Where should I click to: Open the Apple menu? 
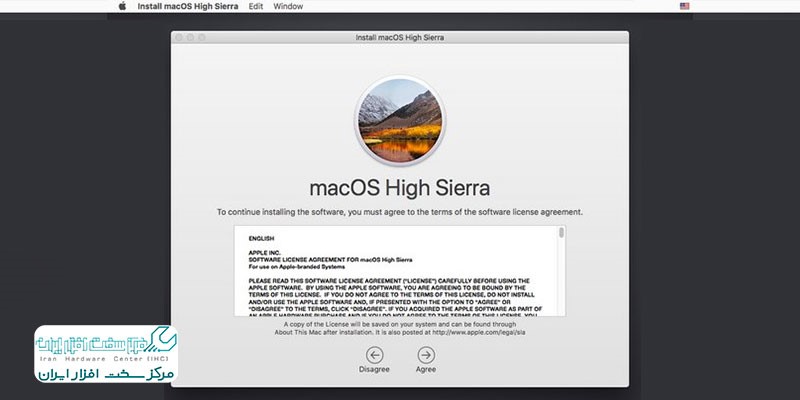click(122, 6)
